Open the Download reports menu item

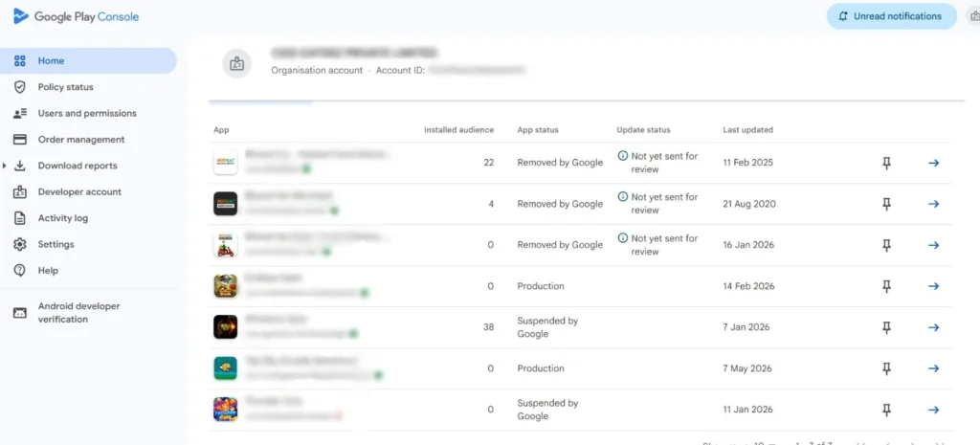point(78,166)
